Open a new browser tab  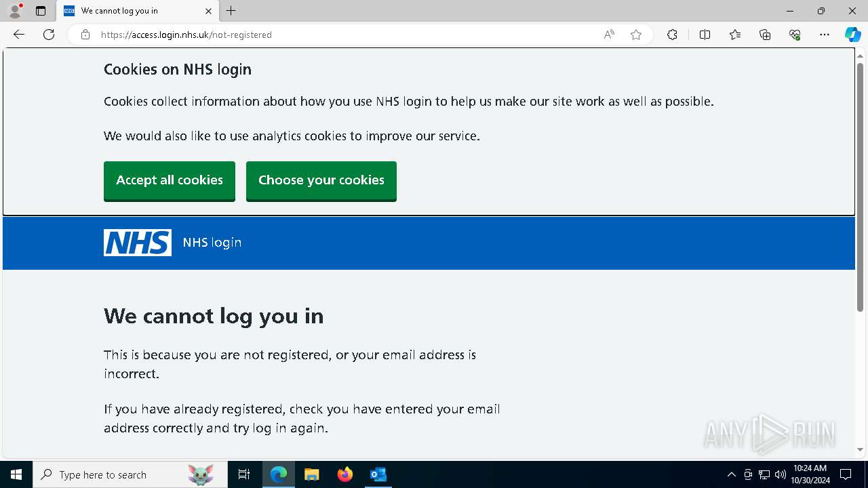(x=231, y=11)
